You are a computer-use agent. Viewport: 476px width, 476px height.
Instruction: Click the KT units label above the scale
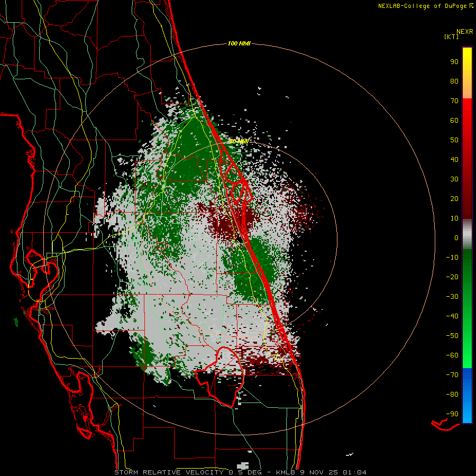click(x=451, y=36)
